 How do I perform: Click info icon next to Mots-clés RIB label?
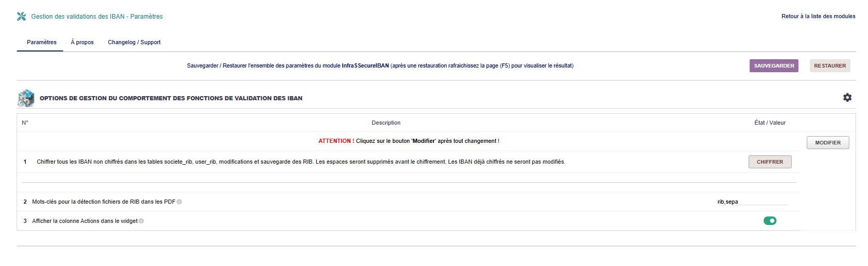180,202
